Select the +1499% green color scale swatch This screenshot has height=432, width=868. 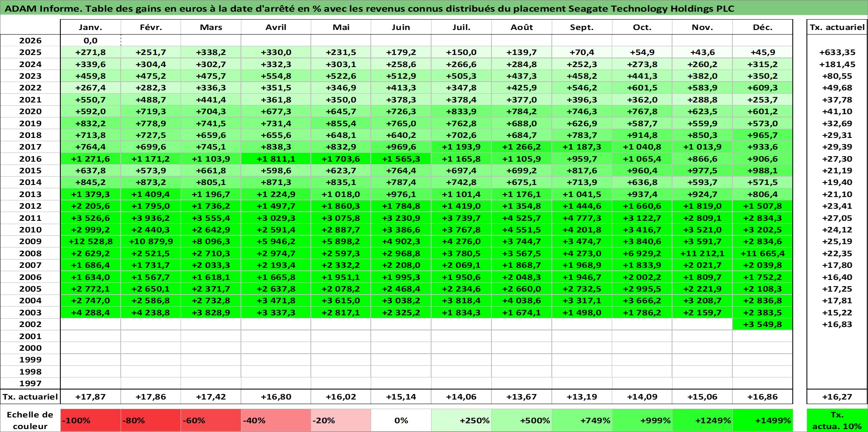[x=763, y=420]
